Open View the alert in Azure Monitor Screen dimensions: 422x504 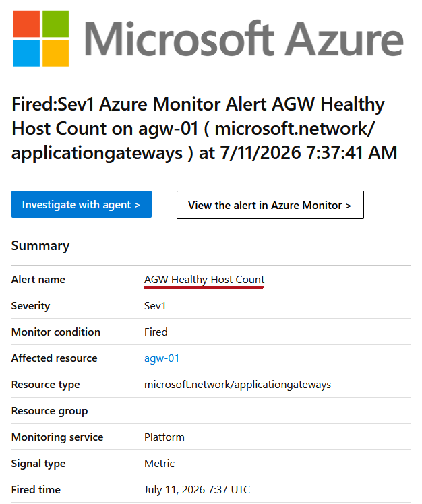[270, 205]
